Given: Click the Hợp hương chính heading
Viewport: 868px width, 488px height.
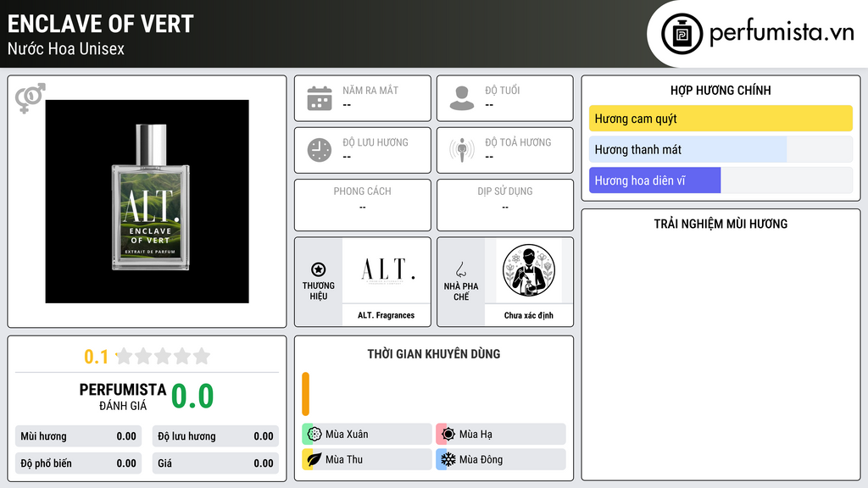Looking at the screenshot, I should [x=721, y=90].
